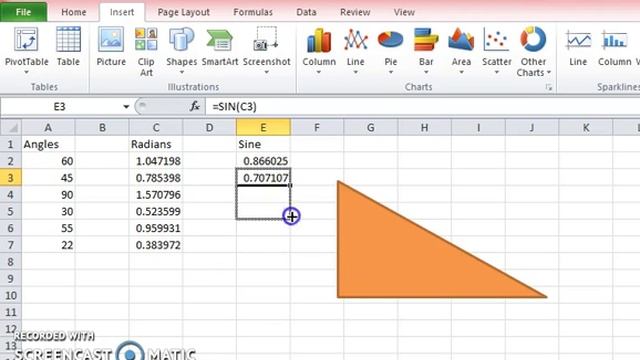Select cell containing 0.383972

coord(156,245)
